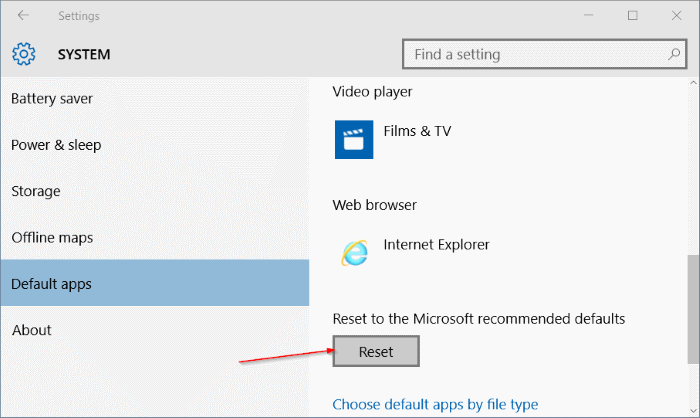Click the Films & TV app icon
The height and width of the screenshot is (418, 700).
click(x=354, y=139)
